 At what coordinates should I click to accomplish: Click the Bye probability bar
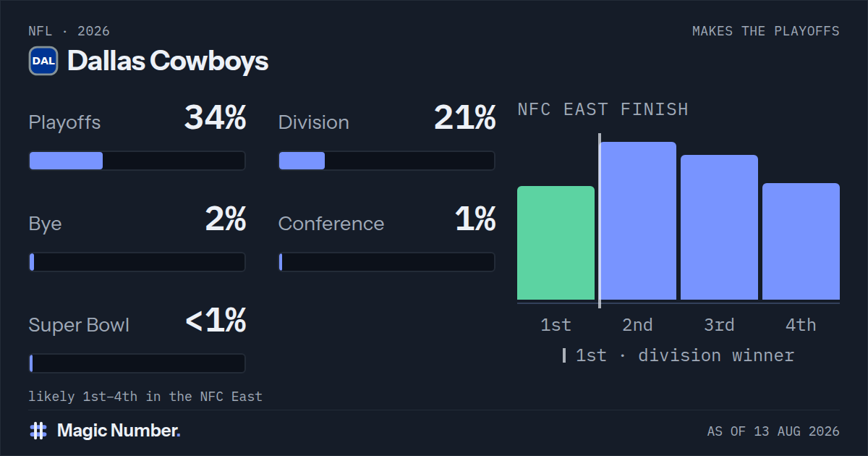pos(137,262)
